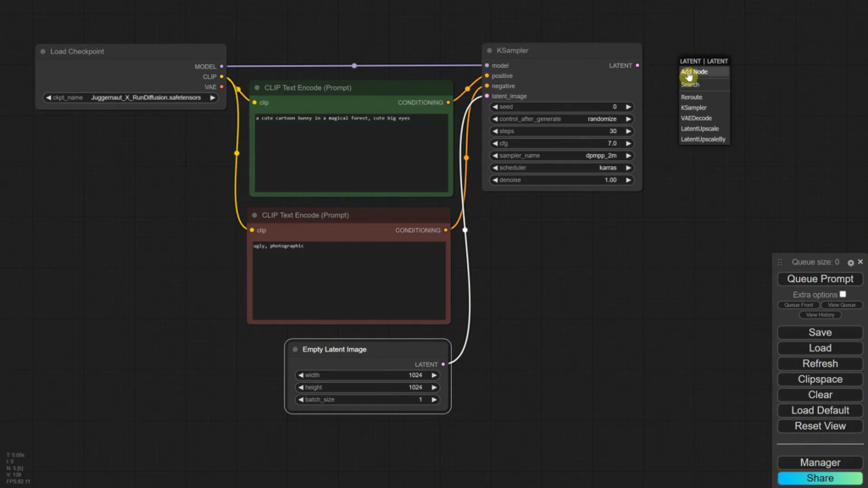Open the queue panel settings gear

[850, 263]
